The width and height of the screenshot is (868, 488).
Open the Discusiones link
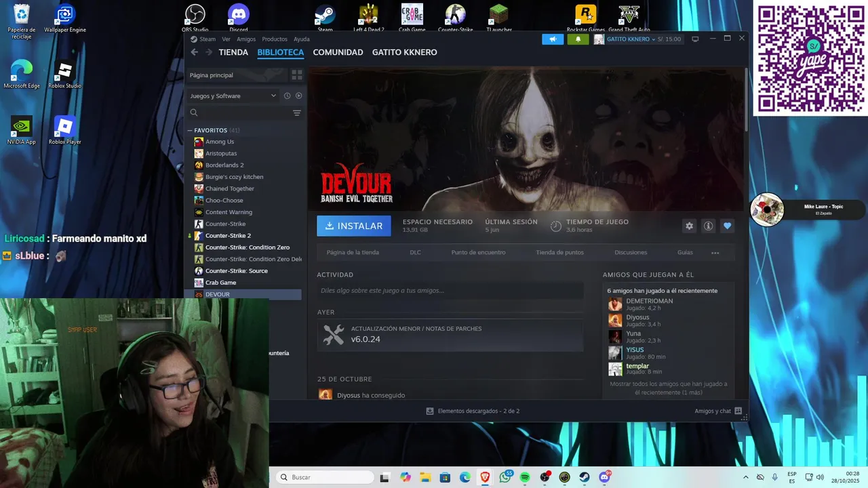tap(631, 252)
